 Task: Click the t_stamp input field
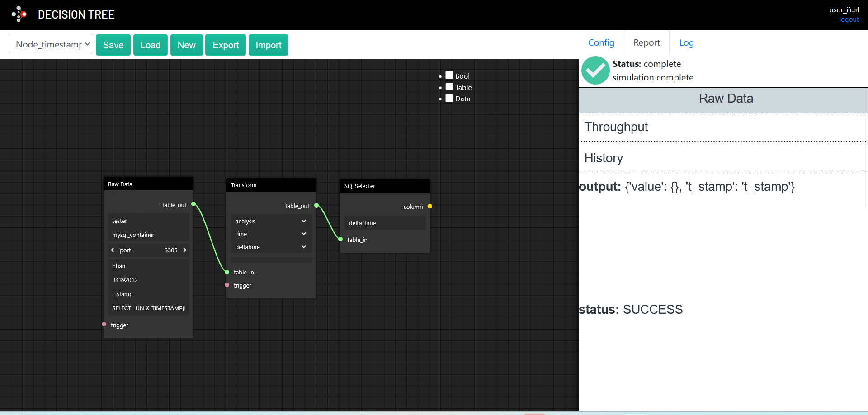[148, 294]
